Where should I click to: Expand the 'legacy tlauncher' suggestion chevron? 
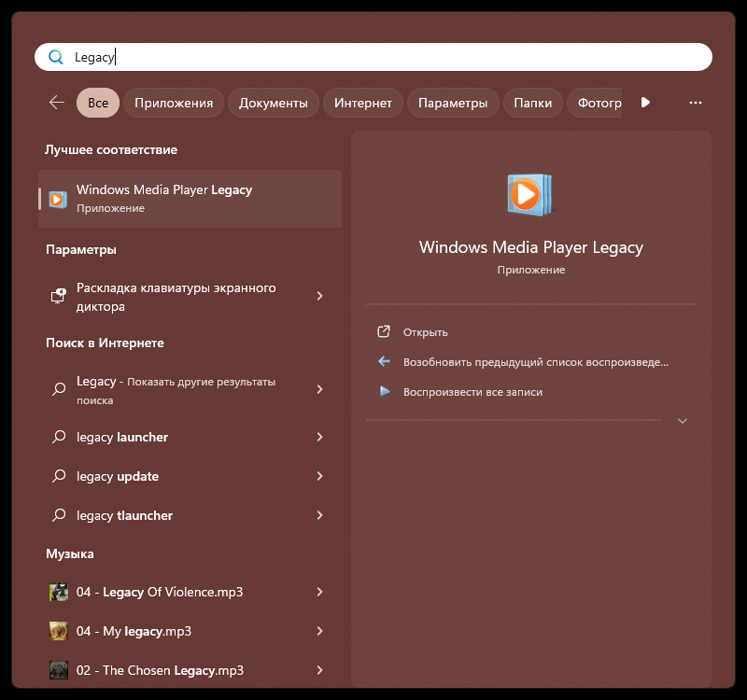click(x=319, y=515)
